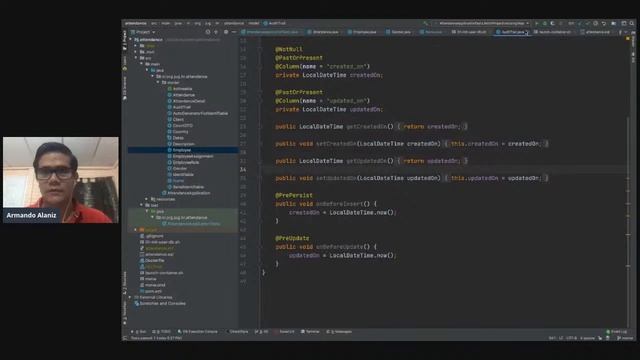This screenshot has width=640, height=360.
Task: Open the search everywhere magnifier icon
Action: 632,23
